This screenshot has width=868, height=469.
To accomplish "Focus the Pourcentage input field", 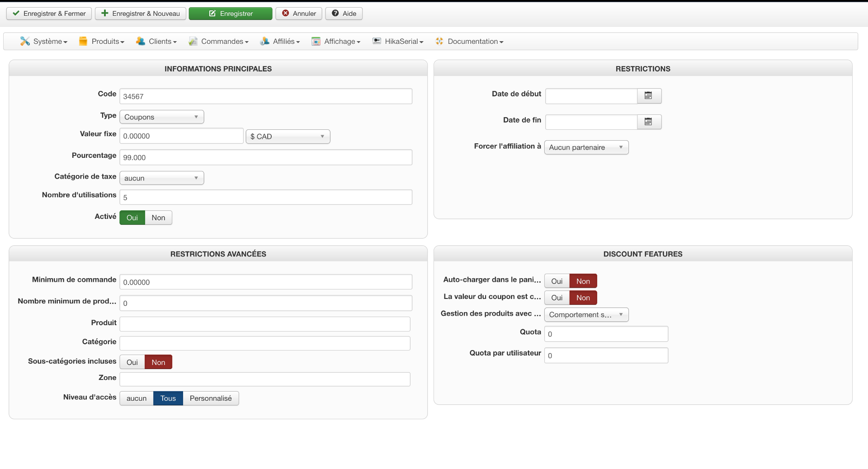I will coord(266,157).
